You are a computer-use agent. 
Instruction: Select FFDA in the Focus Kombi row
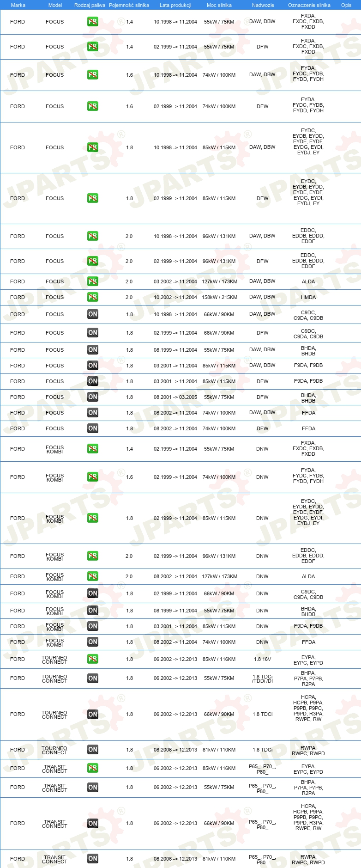click(308, 642)
